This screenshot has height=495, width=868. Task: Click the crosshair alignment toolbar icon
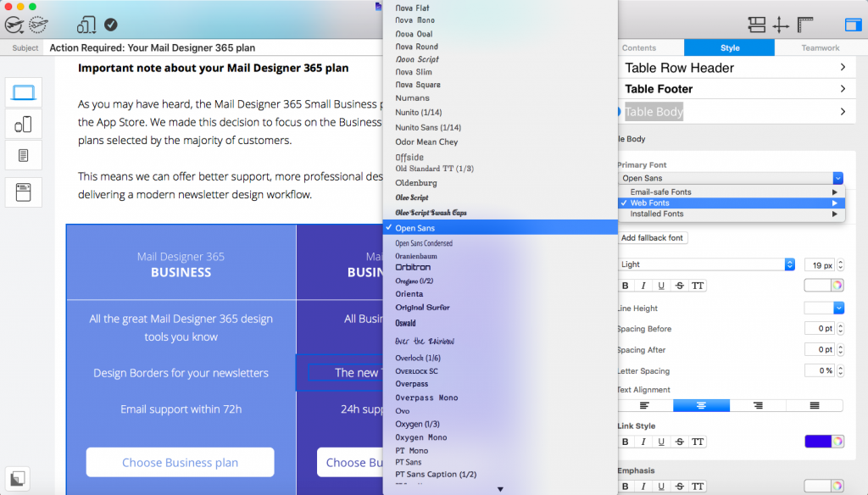(x=781, y=25)
